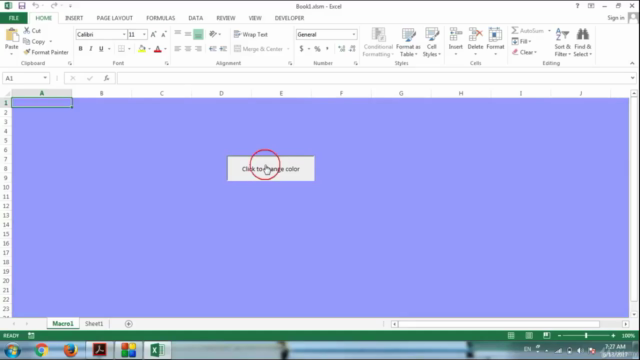
Task: Click the Cut scissors icon
Action: (27, 31)
